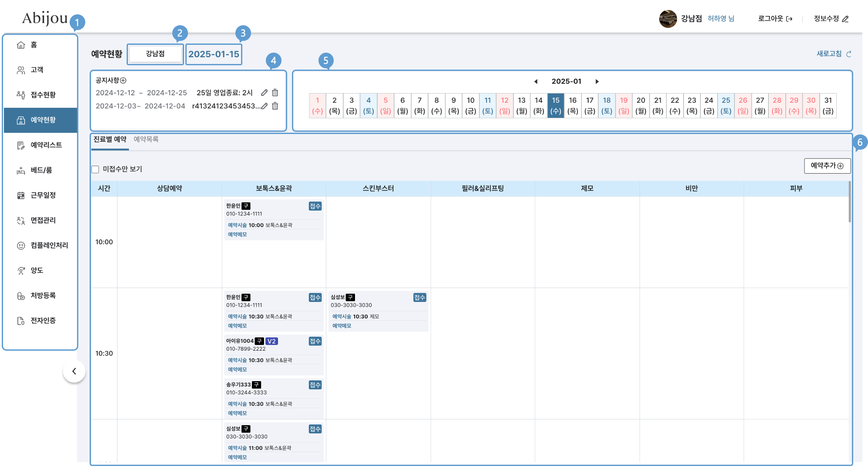Open the 강남점 branch selector

coord(155,54)
